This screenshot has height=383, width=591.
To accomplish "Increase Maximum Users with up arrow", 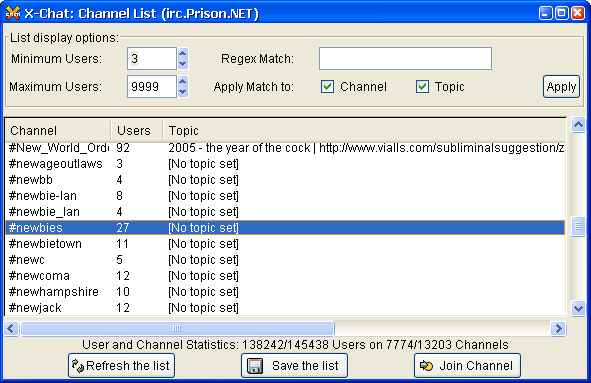I will point(183,81).
